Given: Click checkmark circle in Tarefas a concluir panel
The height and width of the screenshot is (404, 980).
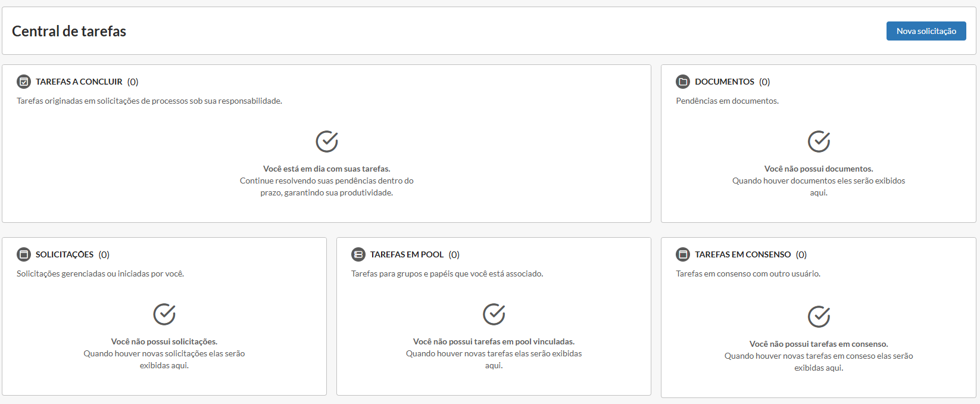Looking at the screenshot, I should (x=326, y=141).
